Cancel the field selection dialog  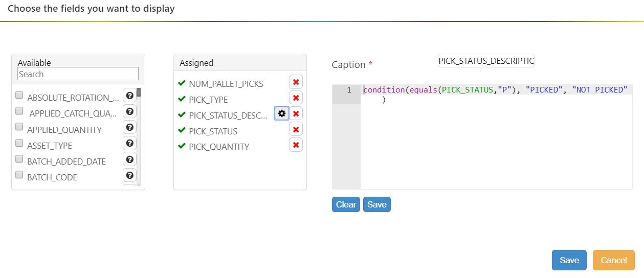[613, 260]
